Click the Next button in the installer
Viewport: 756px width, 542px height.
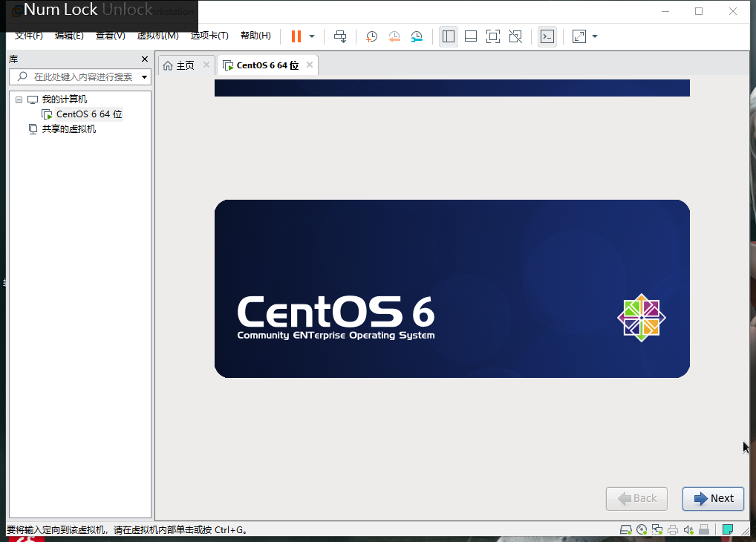[x=713, y=499]
